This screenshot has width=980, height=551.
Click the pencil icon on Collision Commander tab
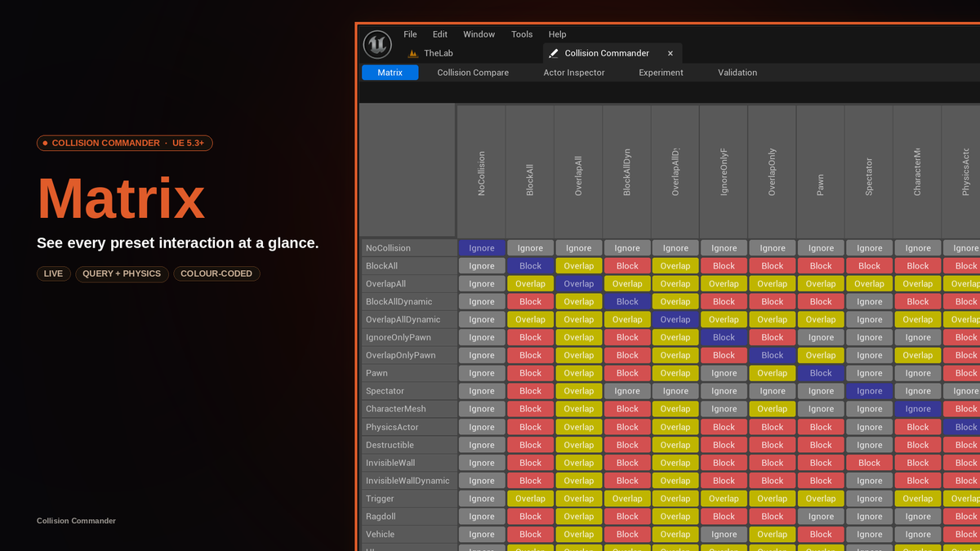554,53
